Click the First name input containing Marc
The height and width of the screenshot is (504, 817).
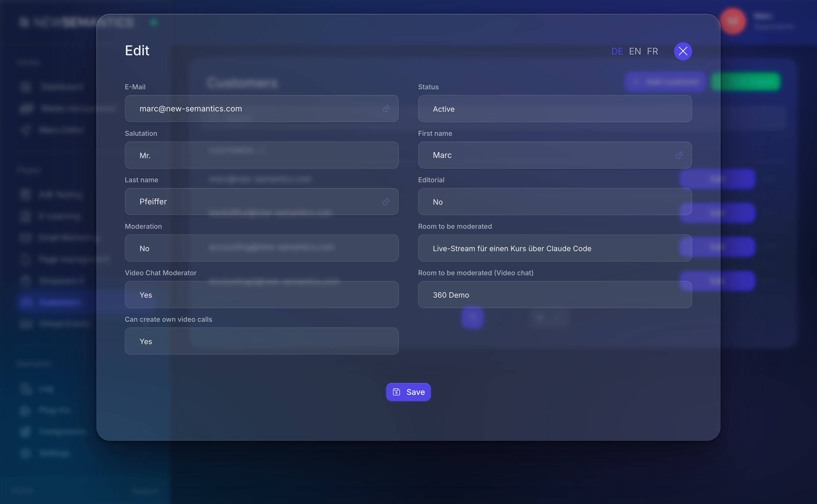(x=555, y=155)
